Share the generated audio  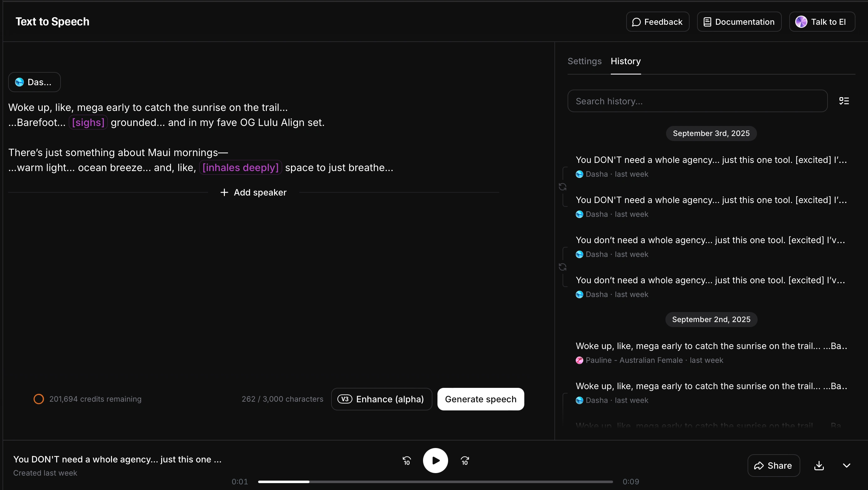[774, 466]
